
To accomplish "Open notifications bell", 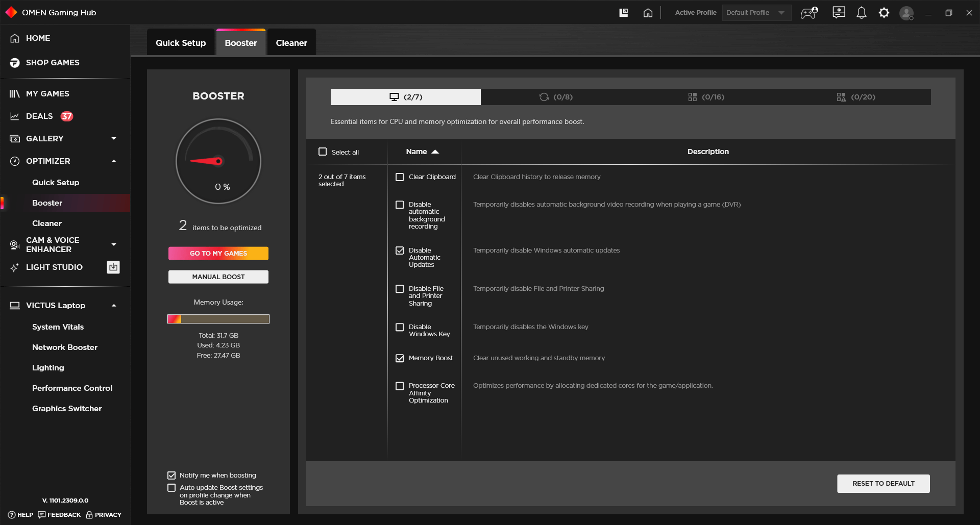I will click(862, 13).
